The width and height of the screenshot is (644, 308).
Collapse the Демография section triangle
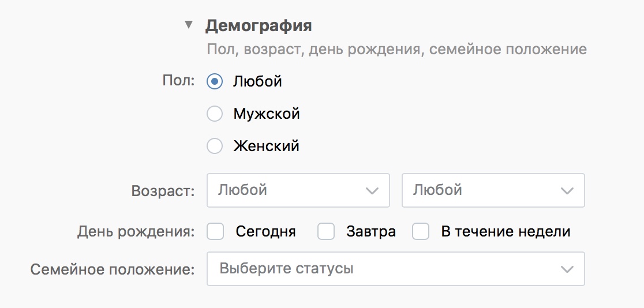click(188, 25)
